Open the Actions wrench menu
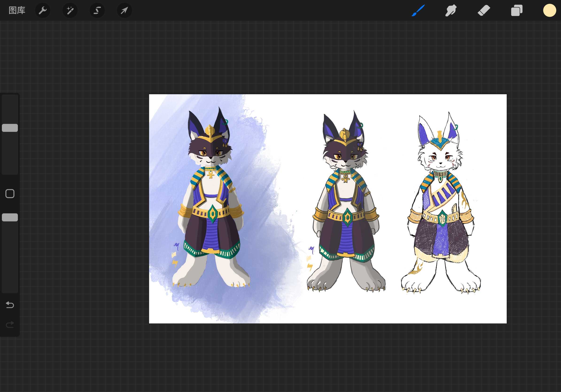Screen dimensions: 561x392 (43, 11)
